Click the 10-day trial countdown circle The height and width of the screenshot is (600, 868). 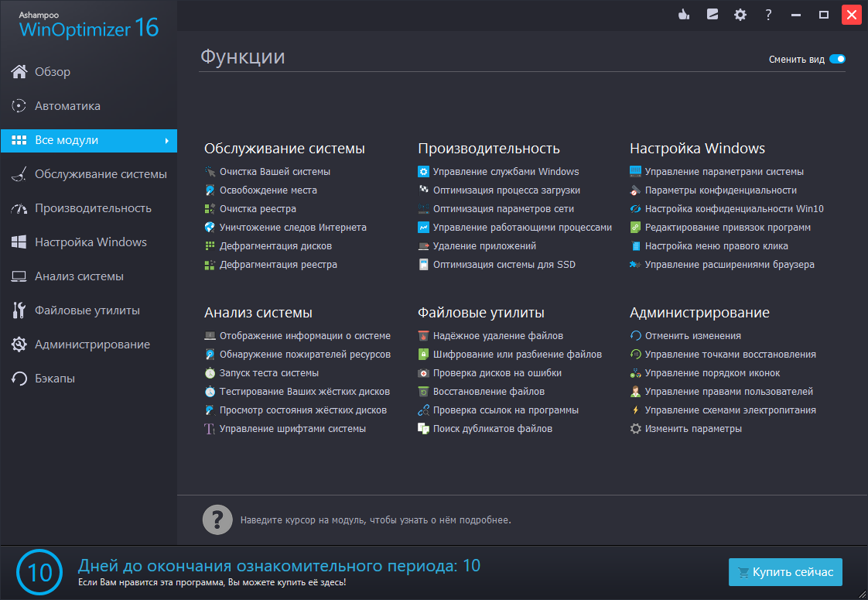click(39, 572)
